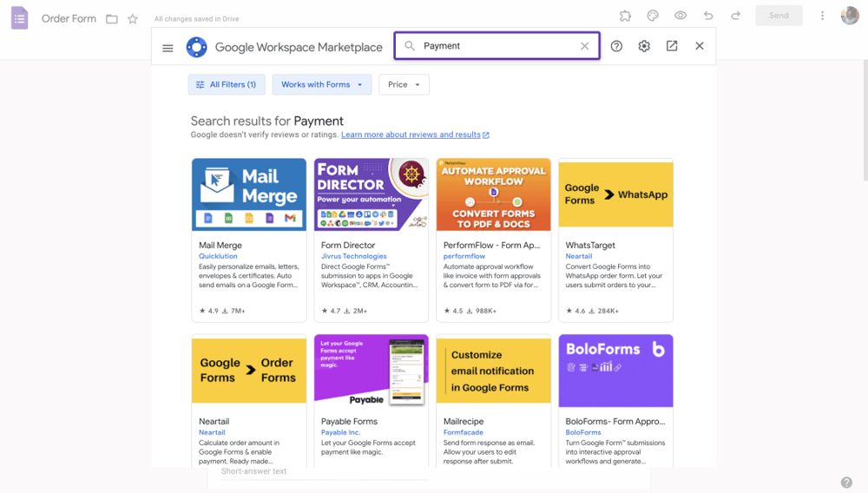This screenshot has height=493, width=868.
Task: Click the Mailrecipe app title
Action: (x=464, y=421)
